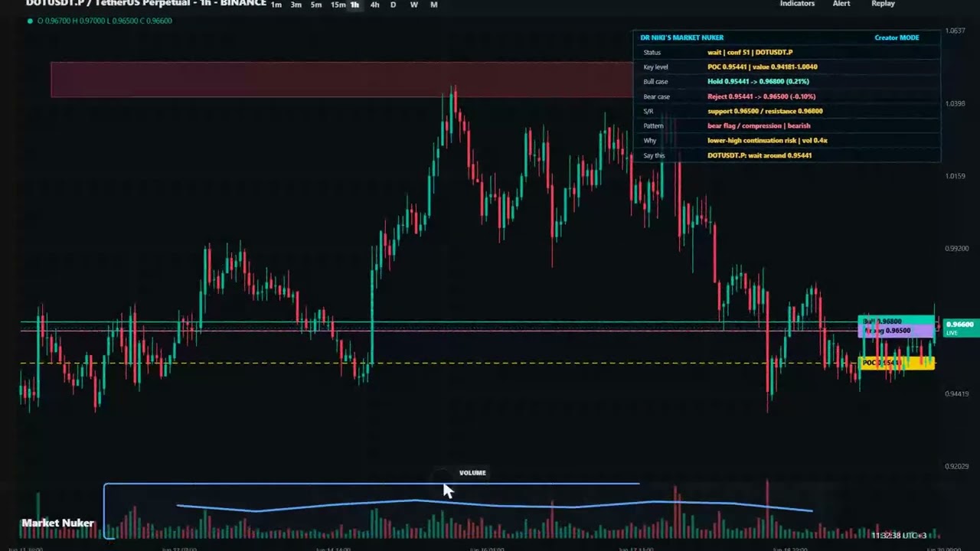Select the M monthly timeframe
Screen dimensions: 980x551
coord(434,5)
